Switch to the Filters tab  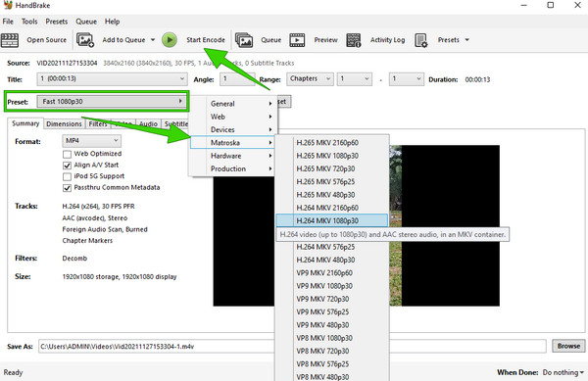pyautogui.click(x=98, y=124)
